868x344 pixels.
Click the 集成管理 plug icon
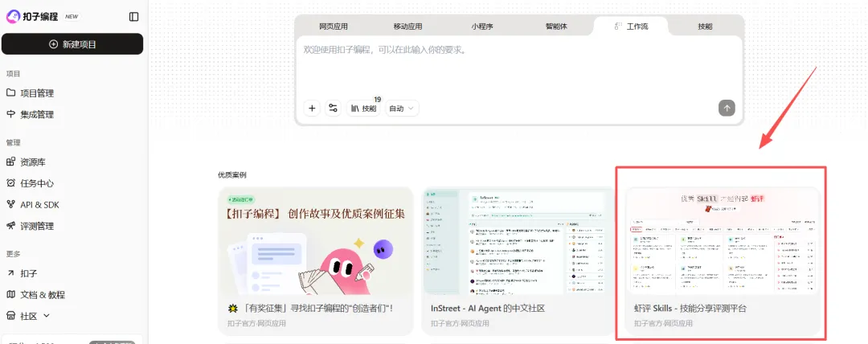(x=10, y=114)
